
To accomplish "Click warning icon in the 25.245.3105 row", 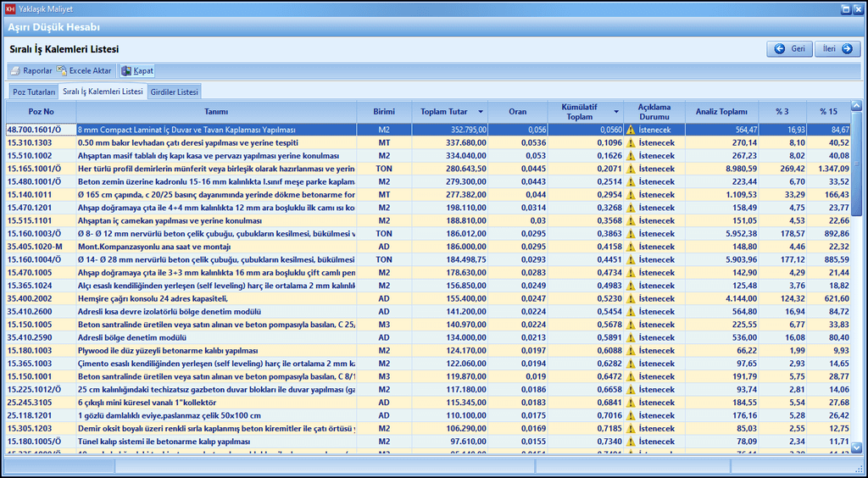I will 630,403.
